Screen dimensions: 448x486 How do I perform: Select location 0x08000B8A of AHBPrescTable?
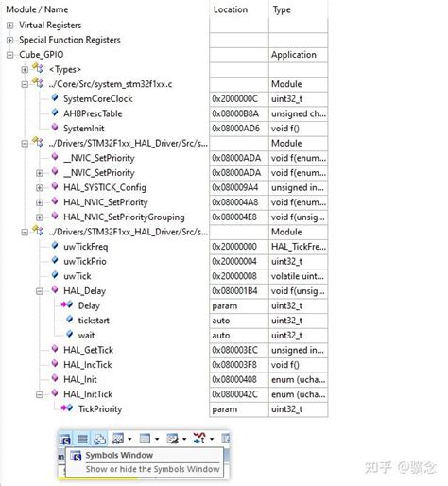coord(235,113)
